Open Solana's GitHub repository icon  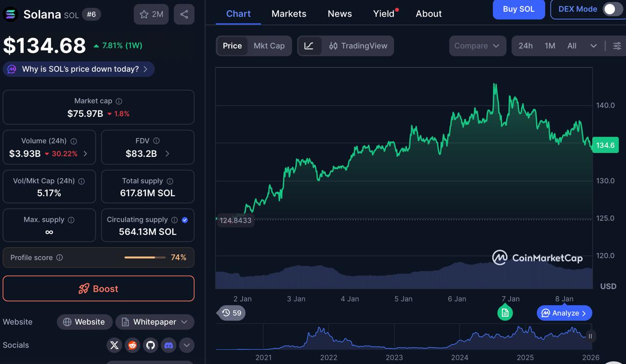click(x=150, y=345)
